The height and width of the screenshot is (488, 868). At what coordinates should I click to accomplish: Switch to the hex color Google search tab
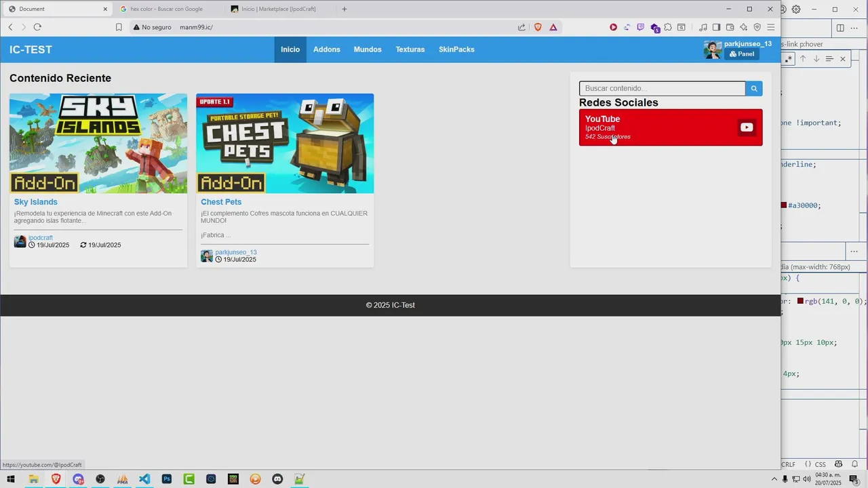pyautogui.click(x=166, y=9)
